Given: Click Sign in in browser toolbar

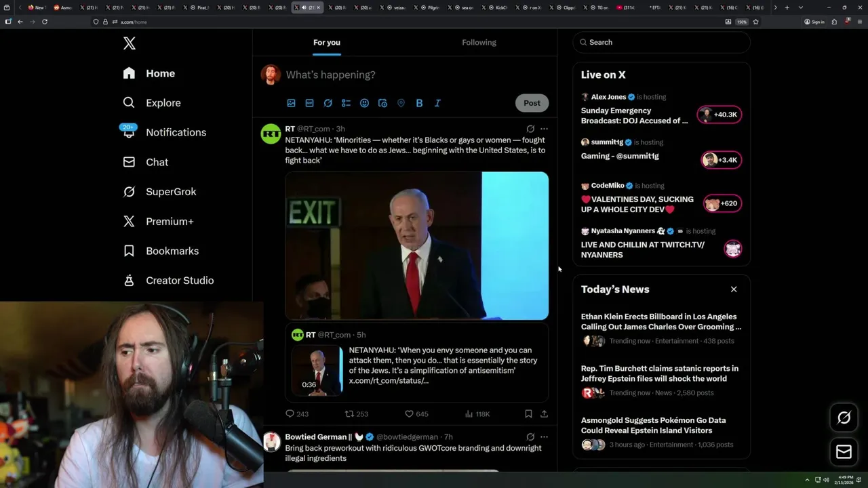Looking at the screenshot, I should click(x=814, y=22).
